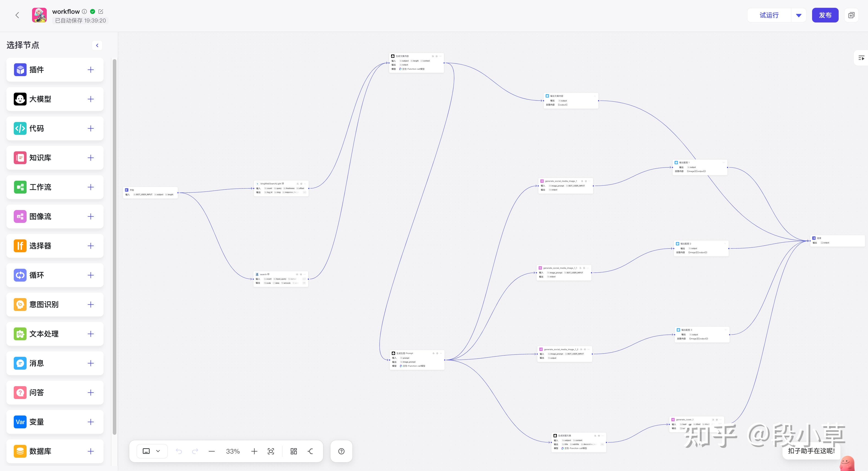Open the help question-mark icon
The width and height of the screenshot is (868, 471).
click(341, 451)
